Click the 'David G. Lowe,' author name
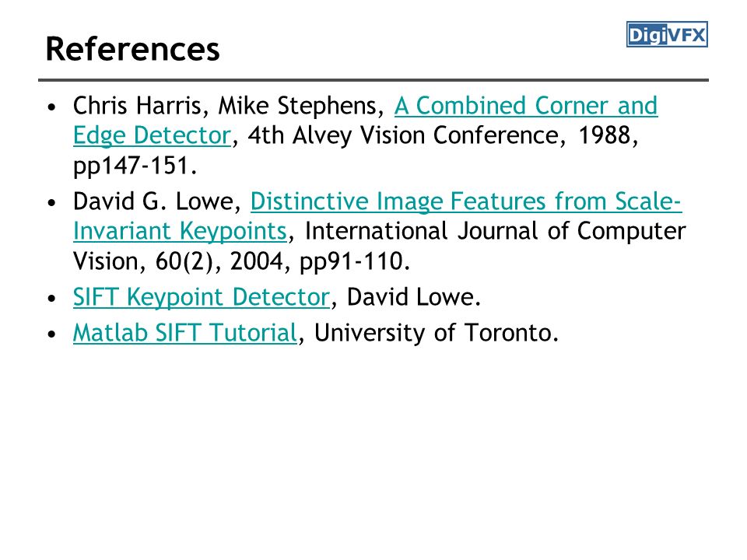Image resolution: width=747 pixels, height=560 pixels. [156, 201]
